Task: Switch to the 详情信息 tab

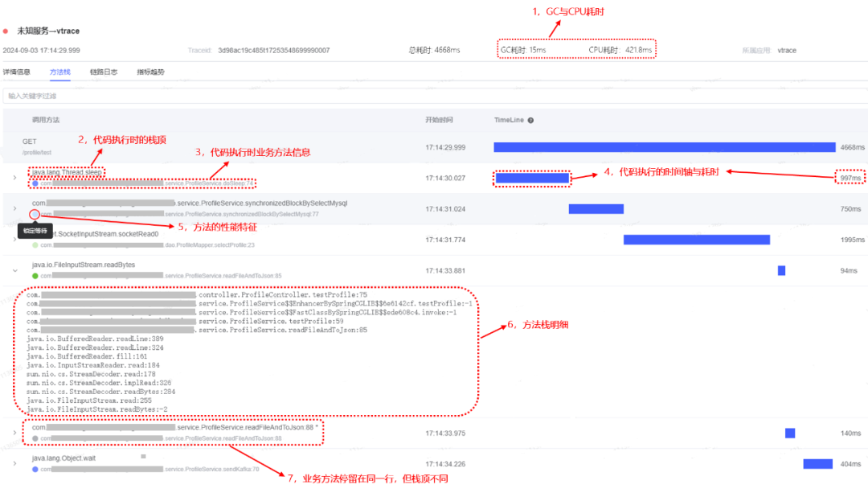Action: [x=16, y=72]
